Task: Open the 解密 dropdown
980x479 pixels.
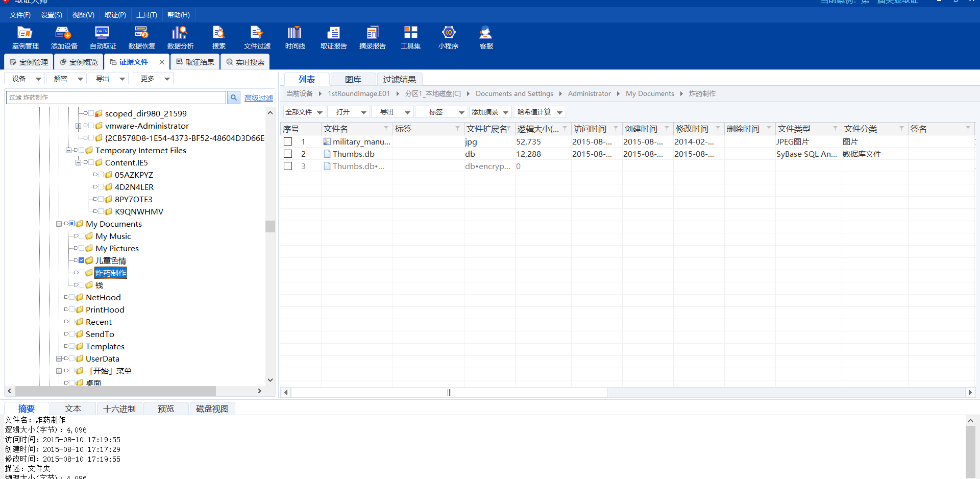Action: tap(67, 79)
